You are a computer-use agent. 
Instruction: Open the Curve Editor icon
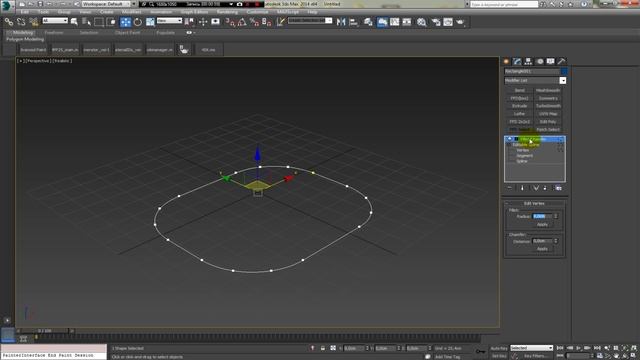394,22
